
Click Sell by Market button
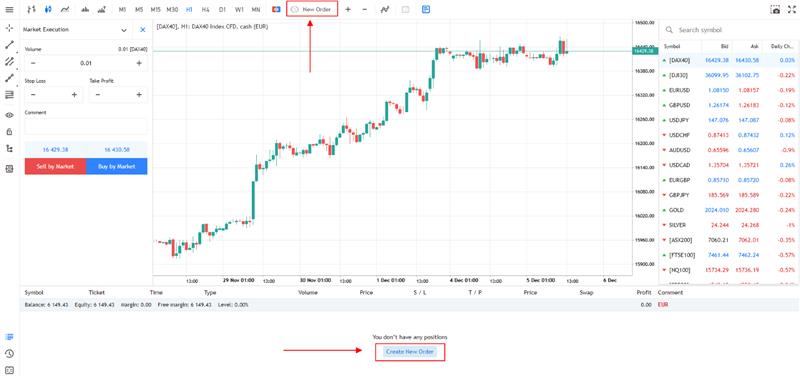click(x=55, y=166)
